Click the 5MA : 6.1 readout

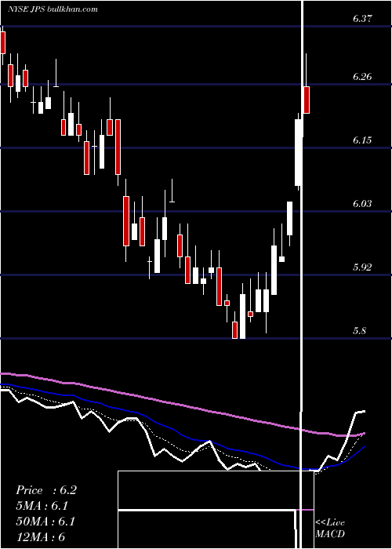(x=42, y=506)
